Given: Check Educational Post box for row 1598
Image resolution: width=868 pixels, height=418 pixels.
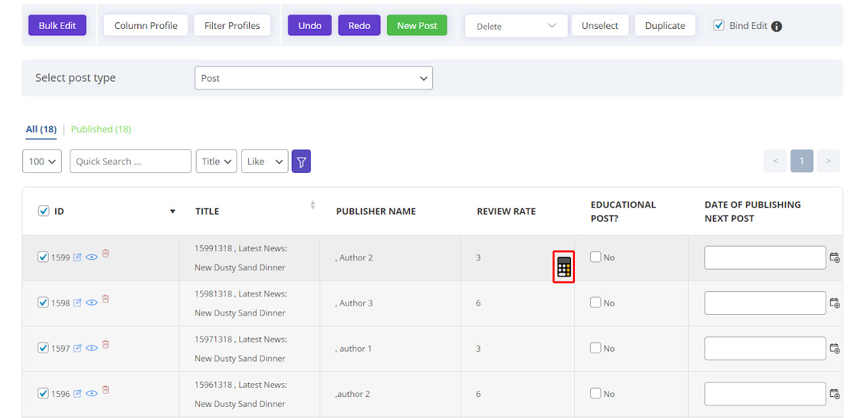Looking at the screenshot, I should (595, 302).
